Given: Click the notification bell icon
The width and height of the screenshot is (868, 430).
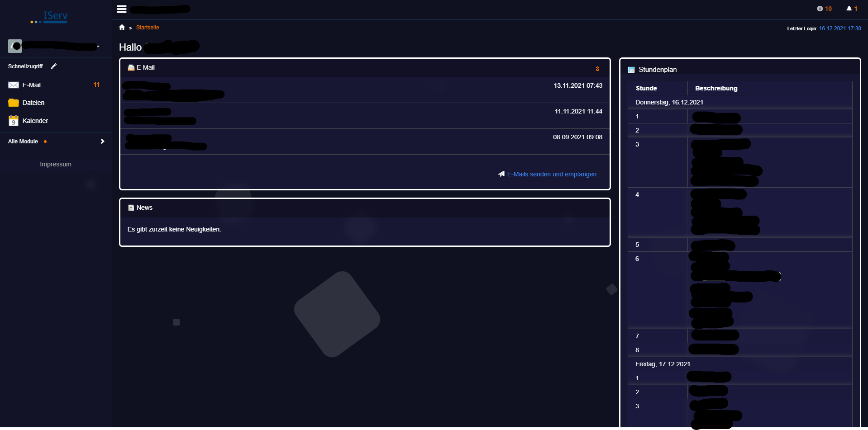Looking at the screenshot, I should tap(849, 8).
